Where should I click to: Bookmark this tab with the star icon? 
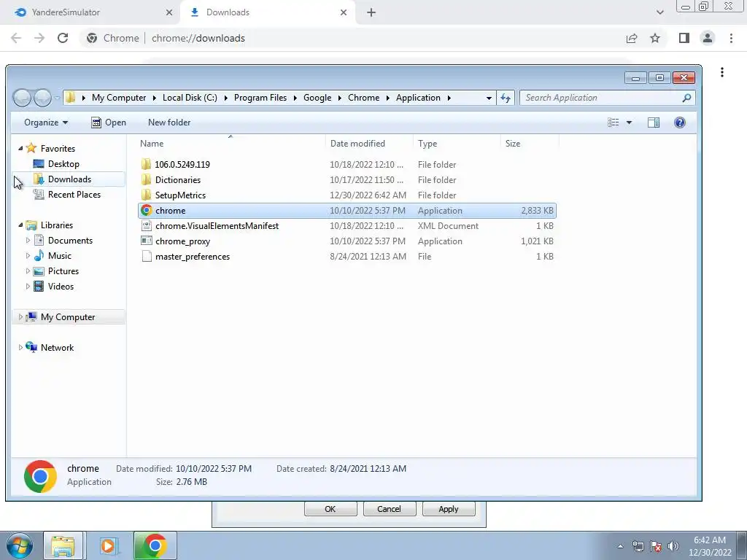pos(655,38)
